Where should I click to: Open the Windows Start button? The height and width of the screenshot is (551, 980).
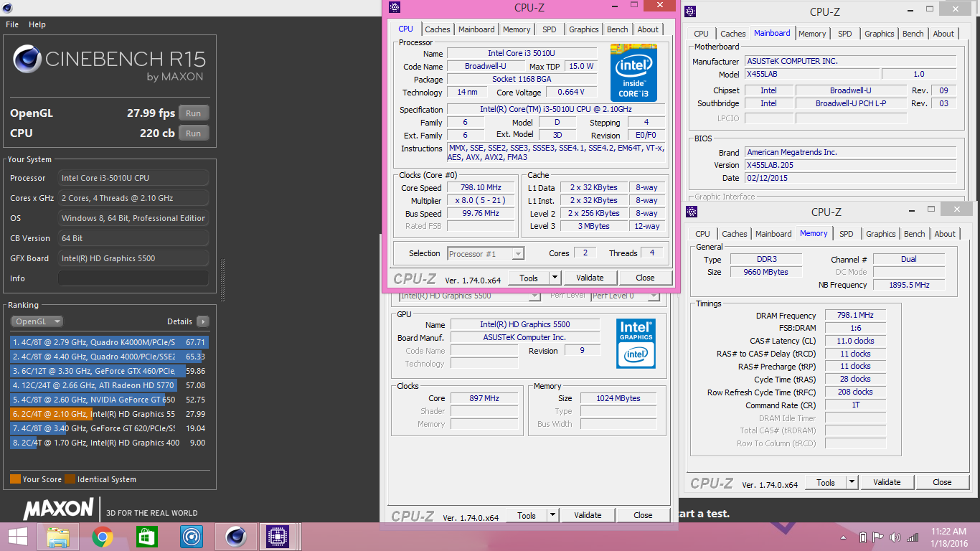click(x=17, y=536)
